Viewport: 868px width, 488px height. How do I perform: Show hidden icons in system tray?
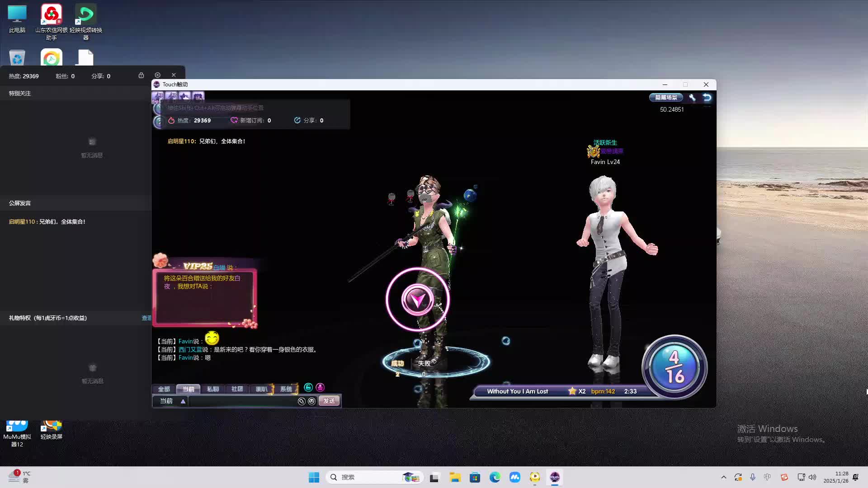click(x=723, y=477)
